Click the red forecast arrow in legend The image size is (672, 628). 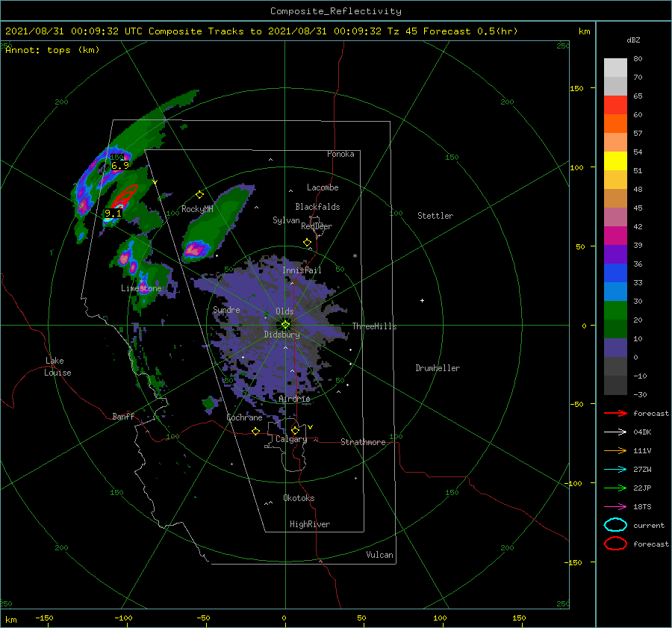615,413
